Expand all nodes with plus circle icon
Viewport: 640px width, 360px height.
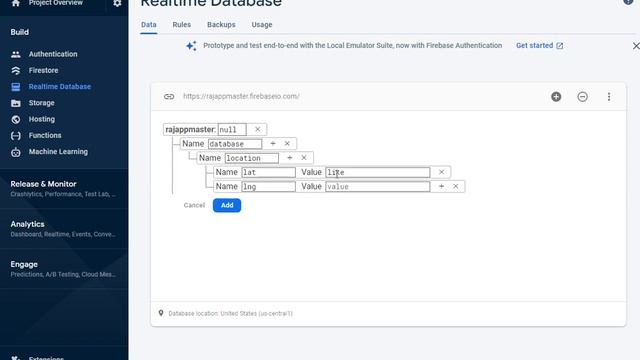coord(556,97)
